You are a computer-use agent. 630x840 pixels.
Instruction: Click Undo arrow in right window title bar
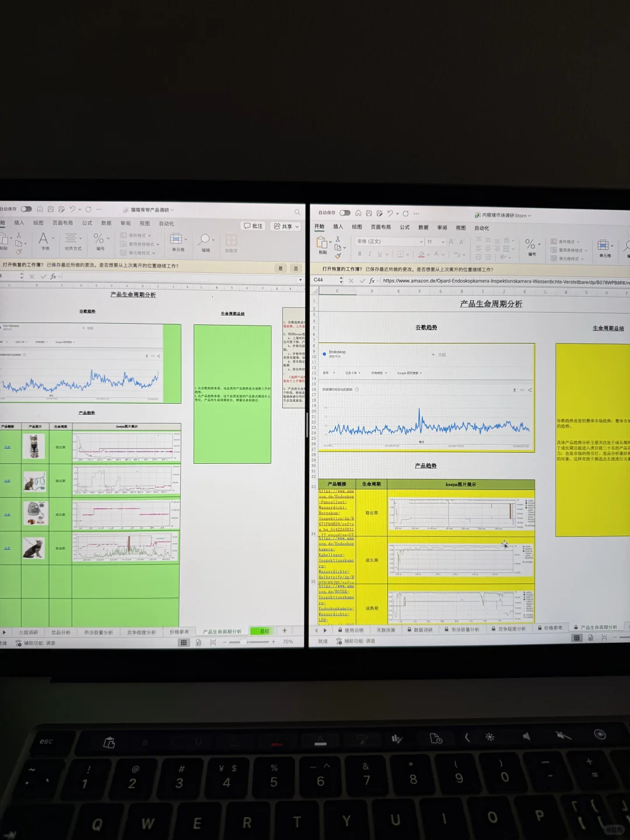pos(390,213)
